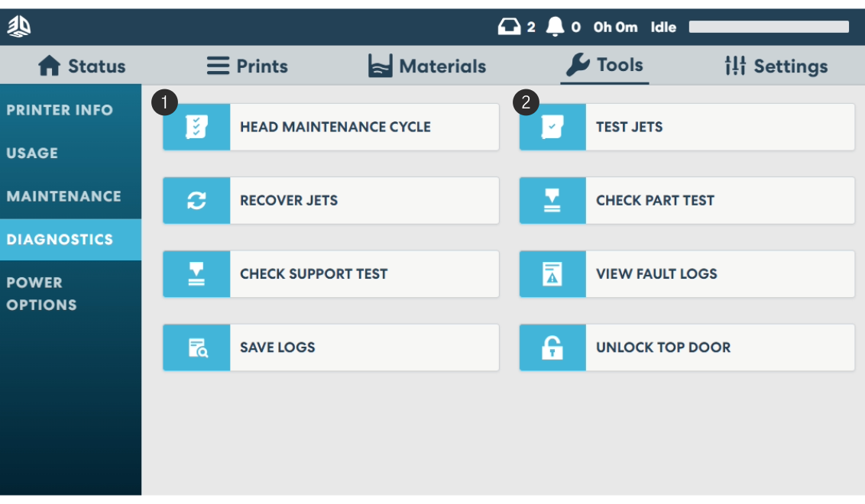Click the Unlock Top Door padlock icon
The height and width of the screenshot is (504, 865).
pos(552,347)
